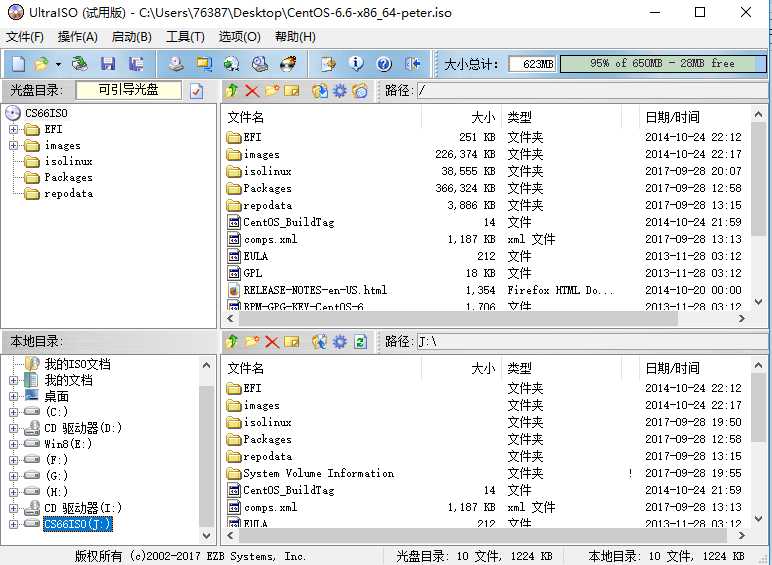
Task: Open the 操作(A) menu
Action: [78, 37]
